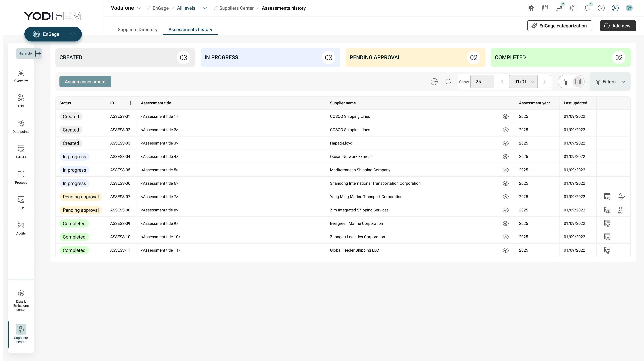Toggle eye icon for Ocean Network Express

pos(506,157)
